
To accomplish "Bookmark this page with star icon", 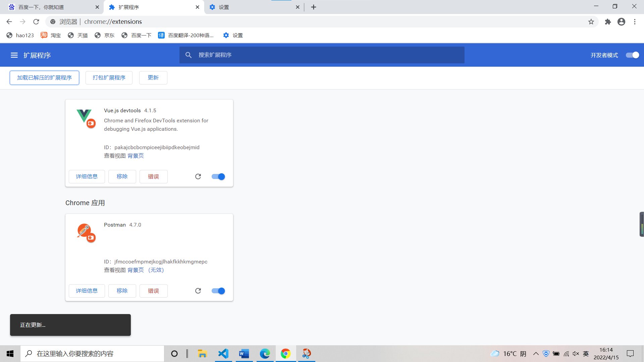I will [591, 22].
